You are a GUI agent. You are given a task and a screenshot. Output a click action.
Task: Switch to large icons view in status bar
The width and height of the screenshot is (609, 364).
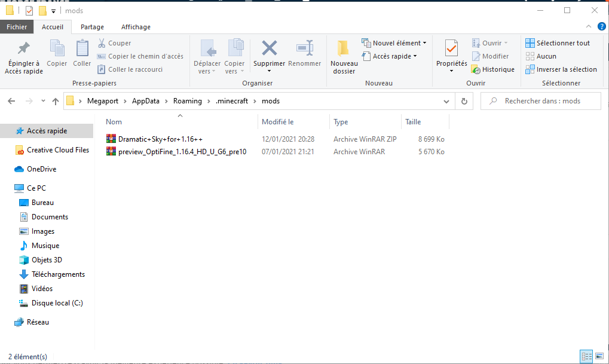tap(599, 356)
